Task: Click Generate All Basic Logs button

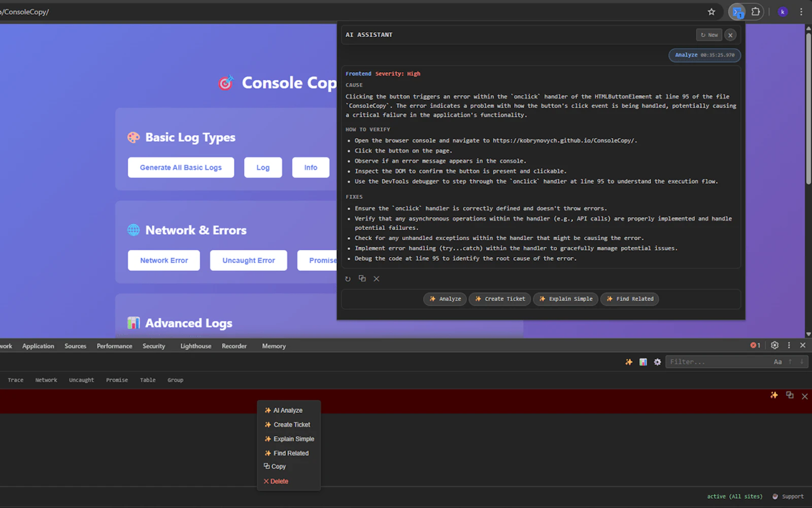Action: 181,168
